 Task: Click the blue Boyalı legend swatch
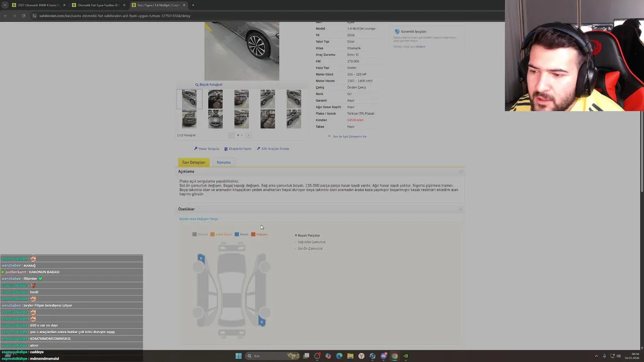click(x=237, y=234)
